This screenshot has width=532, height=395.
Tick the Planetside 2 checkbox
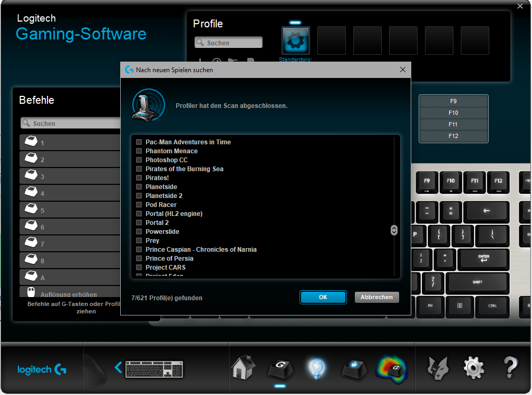139,195
